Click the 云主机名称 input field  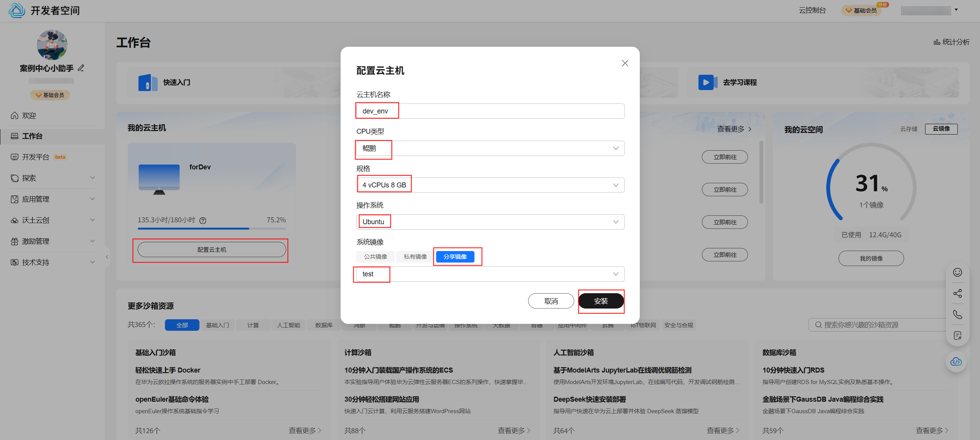pyautogui.click(x=490, y=111)
